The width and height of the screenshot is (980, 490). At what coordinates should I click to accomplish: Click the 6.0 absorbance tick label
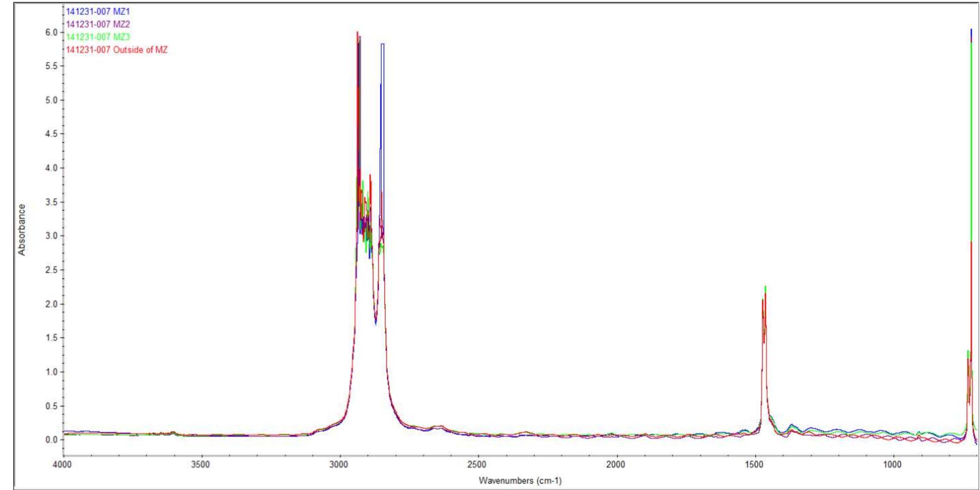point(52,32)
